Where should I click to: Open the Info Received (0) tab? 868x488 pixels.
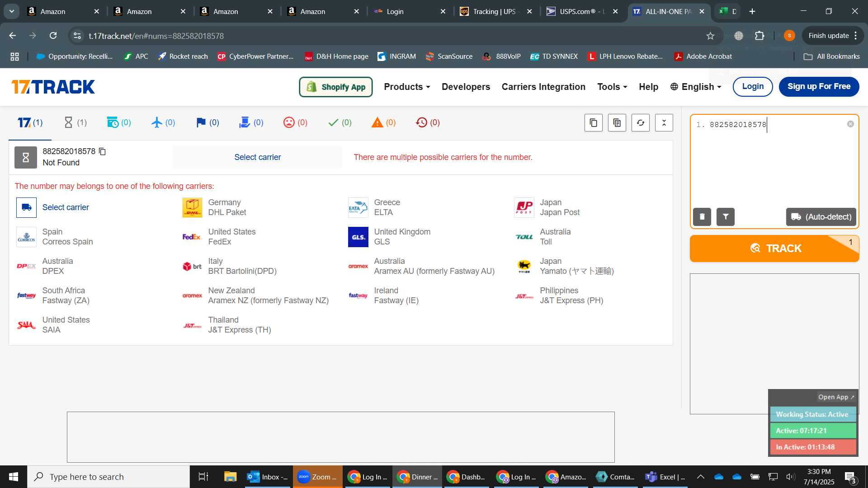click(119, 122)
